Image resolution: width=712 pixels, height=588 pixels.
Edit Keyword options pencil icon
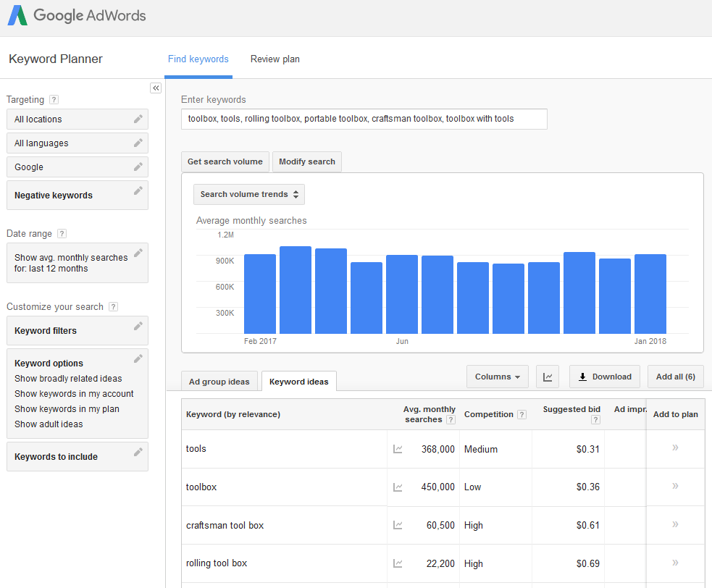[x=138, y=358]
